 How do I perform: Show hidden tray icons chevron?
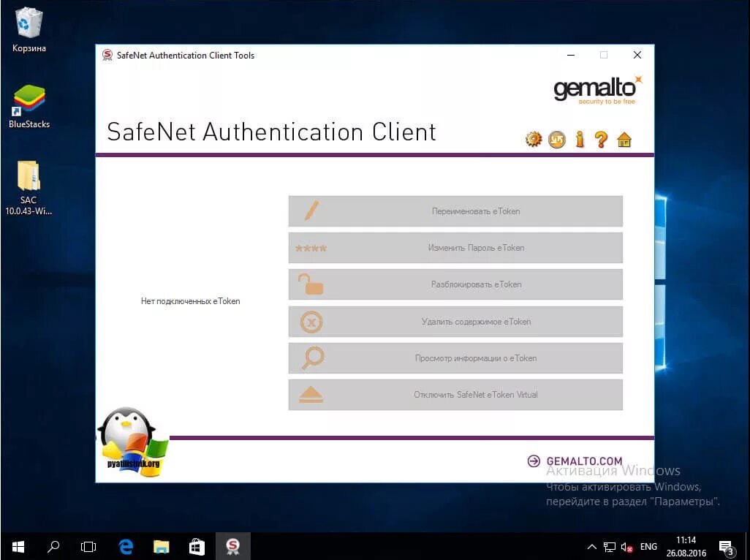click(x=591, y=547)
